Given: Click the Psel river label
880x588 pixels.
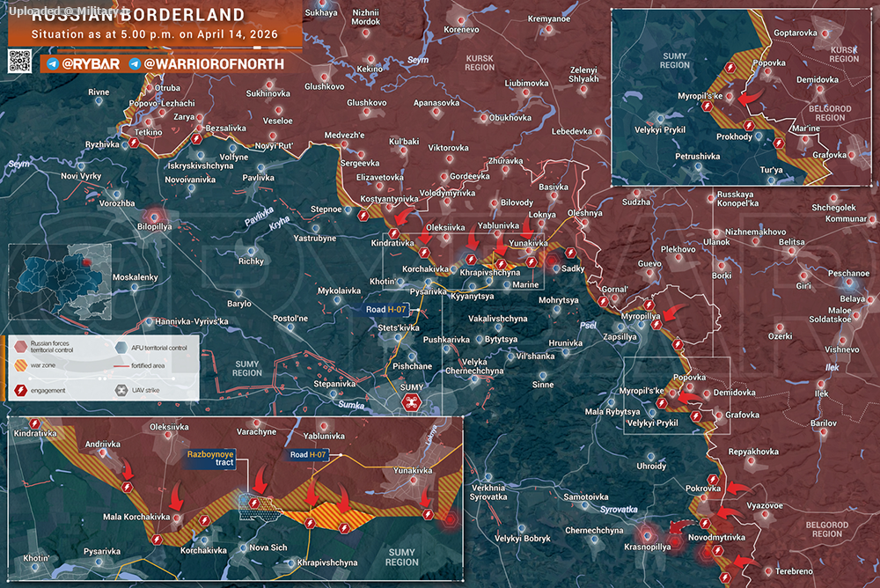Looking at the screenshot, I should (588, 326).
